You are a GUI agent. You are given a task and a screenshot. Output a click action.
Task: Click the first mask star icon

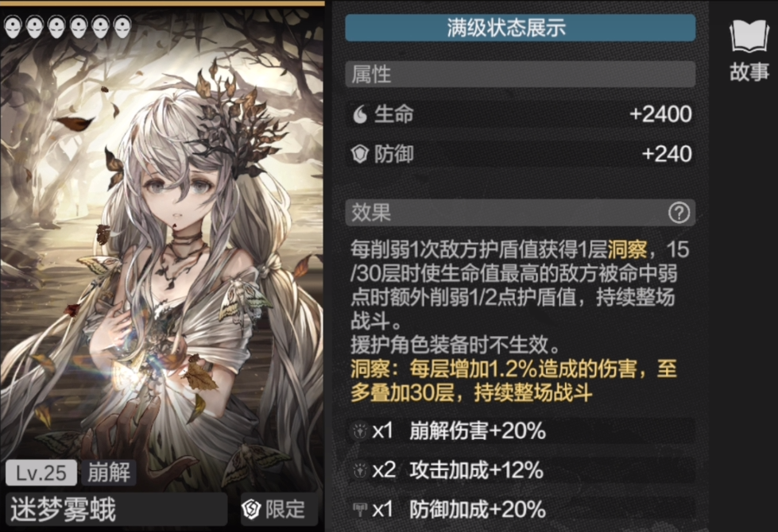pyautogui.click(x=13, y=27)
